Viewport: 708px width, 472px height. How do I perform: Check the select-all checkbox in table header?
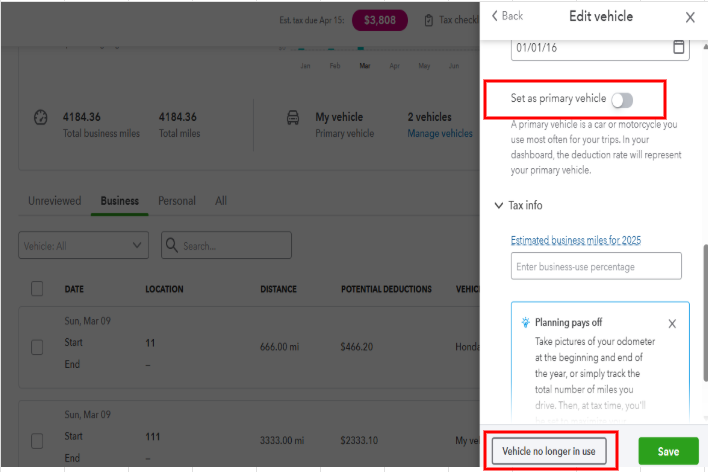coord(37,289)
